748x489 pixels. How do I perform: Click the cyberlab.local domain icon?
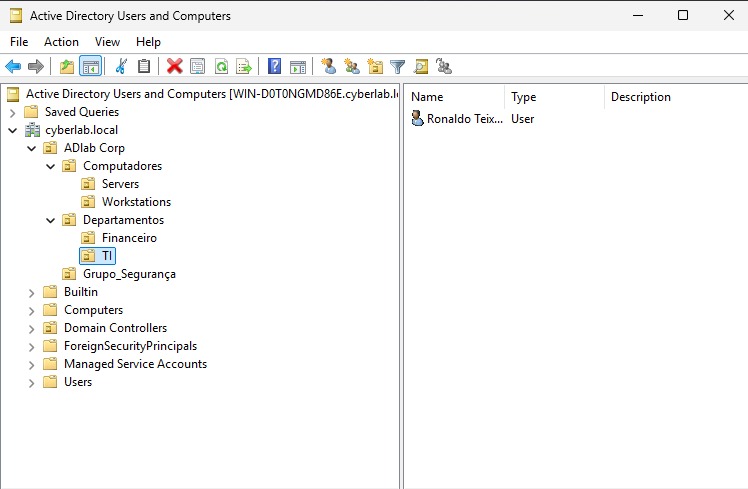32,130
